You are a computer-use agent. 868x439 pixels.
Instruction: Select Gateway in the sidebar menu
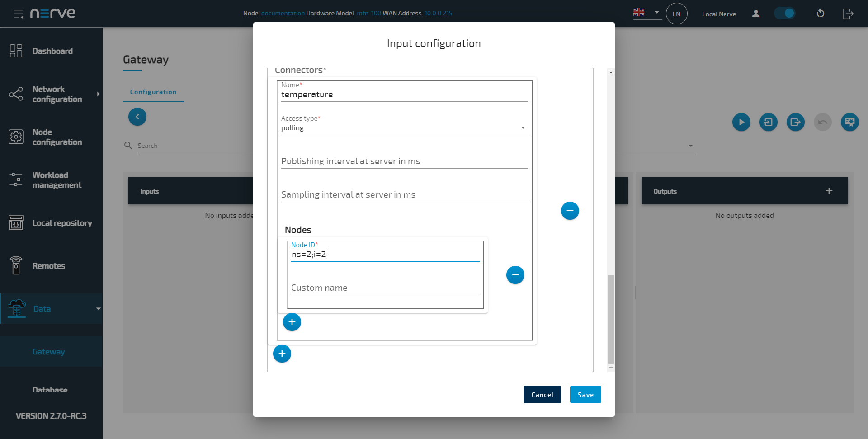(48, 352)
